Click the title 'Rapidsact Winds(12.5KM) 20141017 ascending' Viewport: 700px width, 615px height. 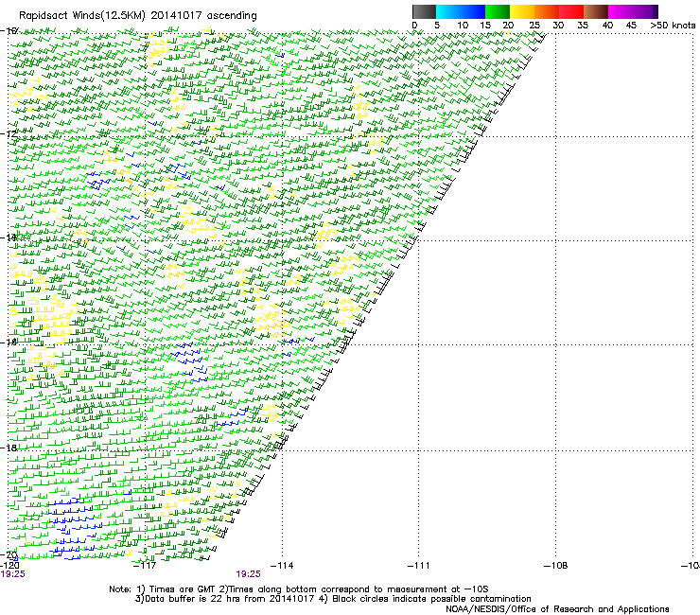(x=138, y=16)
